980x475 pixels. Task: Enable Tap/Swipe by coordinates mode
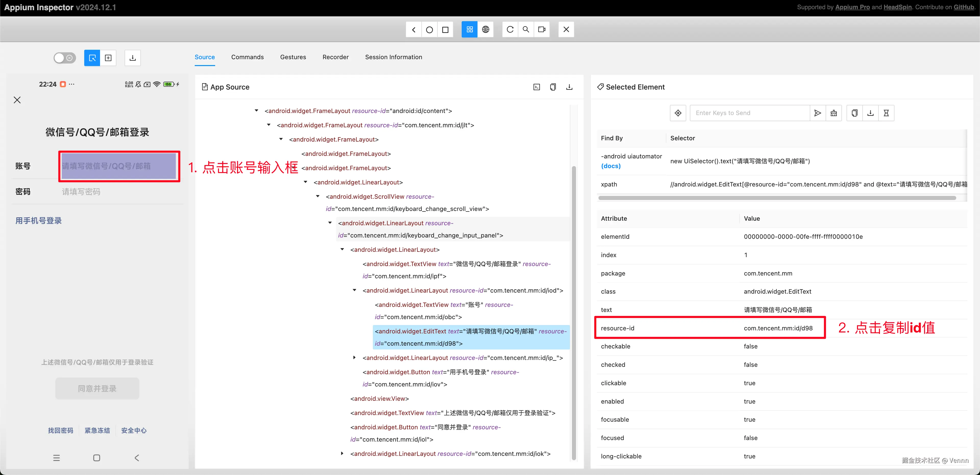108,58
